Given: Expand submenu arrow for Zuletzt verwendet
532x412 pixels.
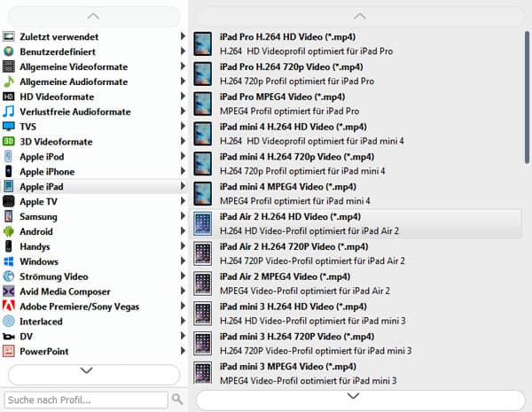Looking at the screenshot, I should coord(183,36).
